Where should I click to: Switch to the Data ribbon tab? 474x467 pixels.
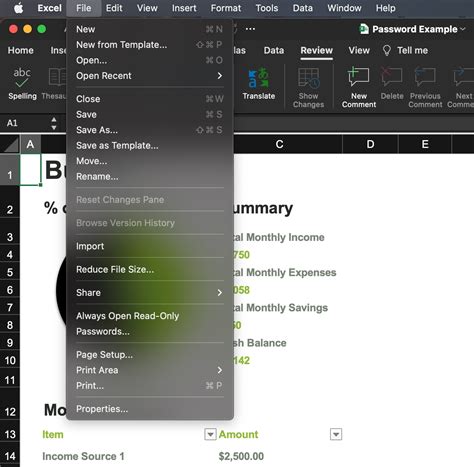274,50
